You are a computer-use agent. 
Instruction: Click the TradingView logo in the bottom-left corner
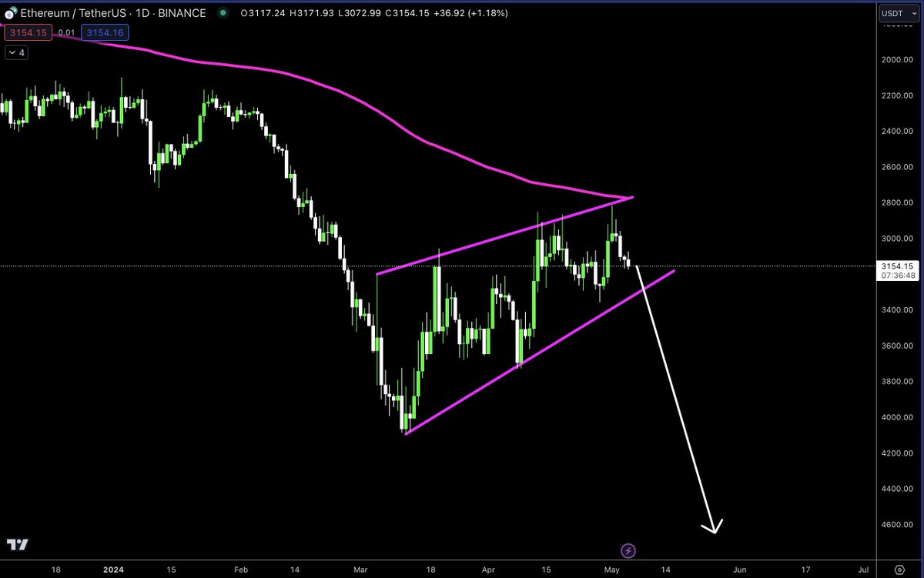point(17,544)
